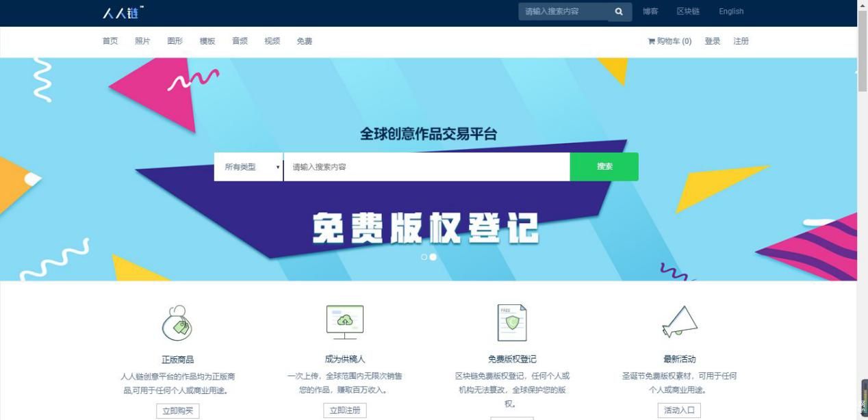Click the 立即注册 button
The height and width of the screenshot is (420, 868).
pyautogui.click(x=344, y=410)
